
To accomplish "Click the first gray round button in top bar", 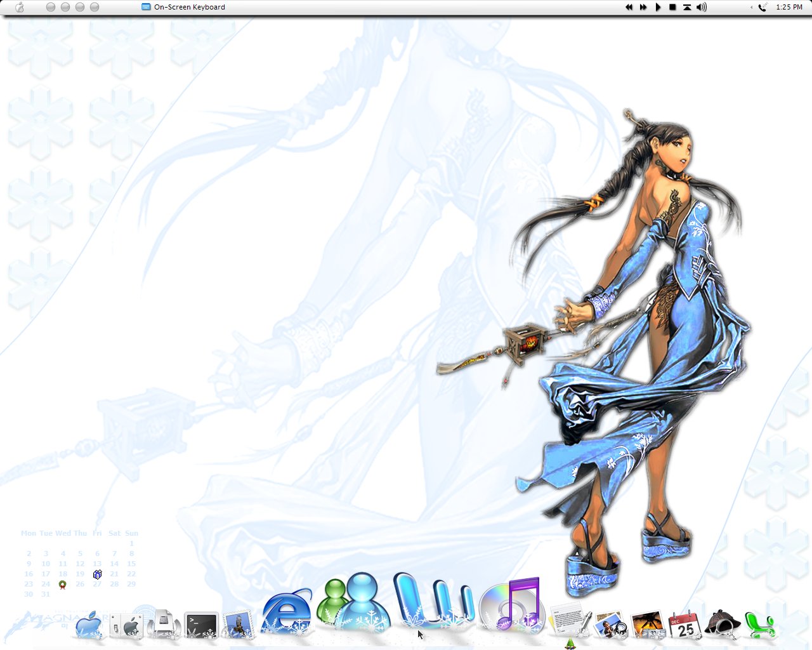I will point(51,7).
